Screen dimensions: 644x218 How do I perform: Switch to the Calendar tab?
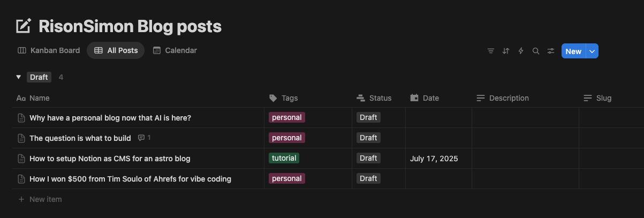(175, 50)
